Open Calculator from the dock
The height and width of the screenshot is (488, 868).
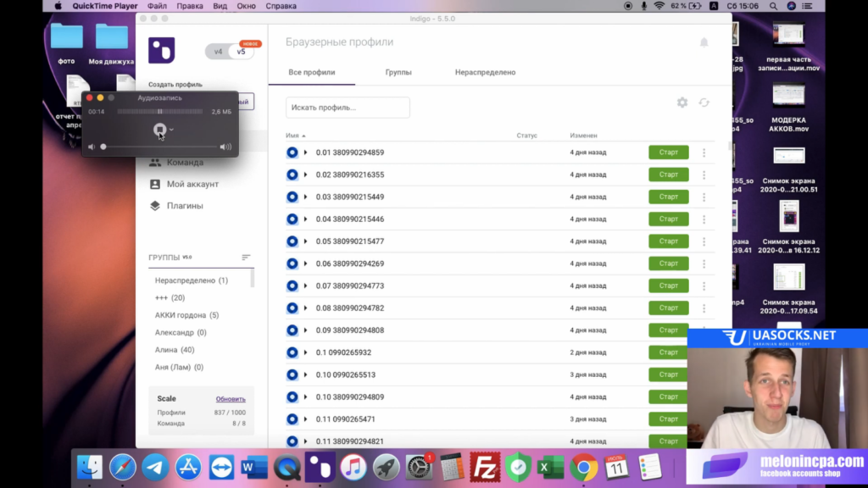[452, 468]
